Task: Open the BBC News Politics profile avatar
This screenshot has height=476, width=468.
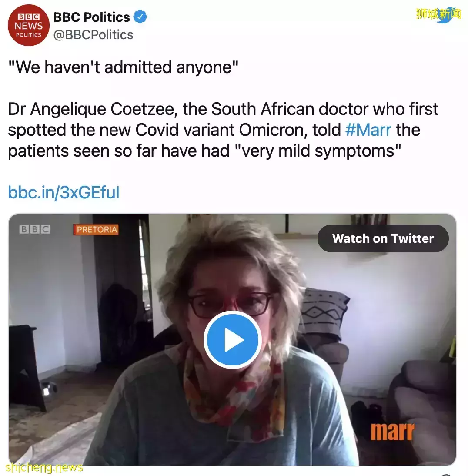Action: point(28,26)
